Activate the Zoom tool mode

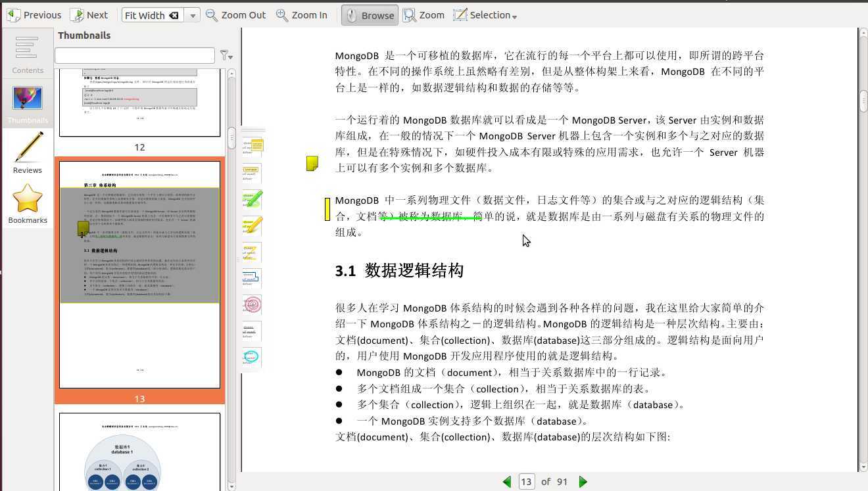pyautogui.click(x=423, y=15)
